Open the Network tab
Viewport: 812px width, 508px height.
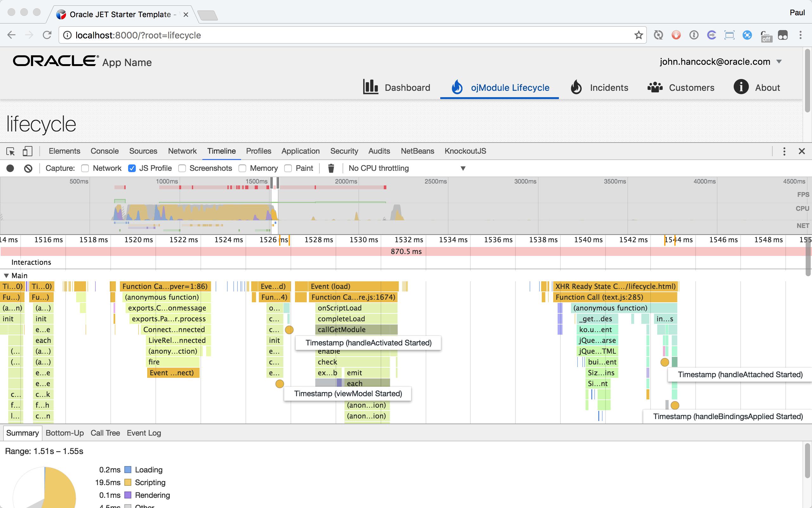pyautogui.click(x=182, y=151)
